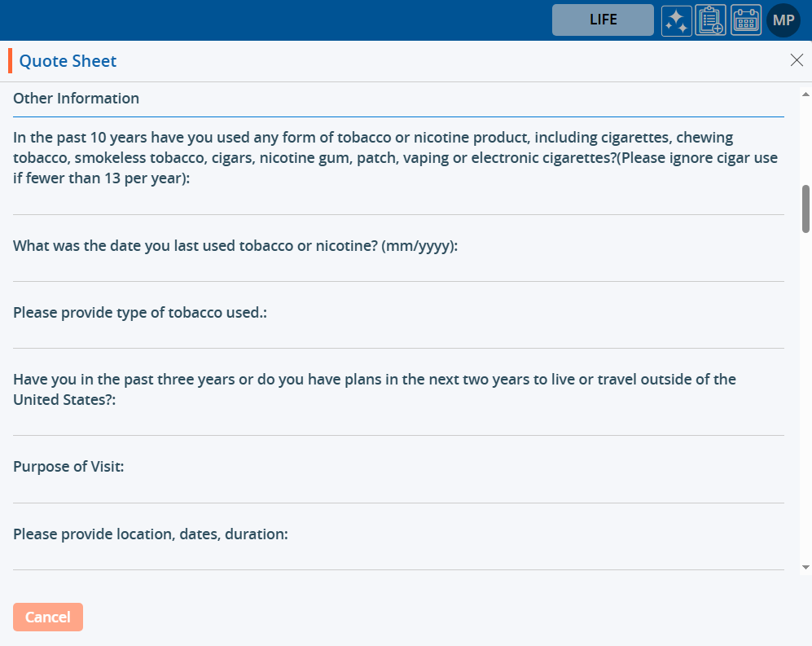
Task: Click the sparkle stars icon in header
Action: pyautogui.click(x=676, y=20)
